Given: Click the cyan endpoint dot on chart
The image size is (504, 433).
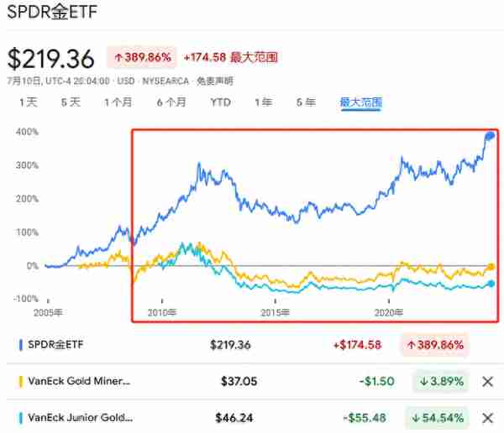Looking at the screenshot, I should [491, 284].
